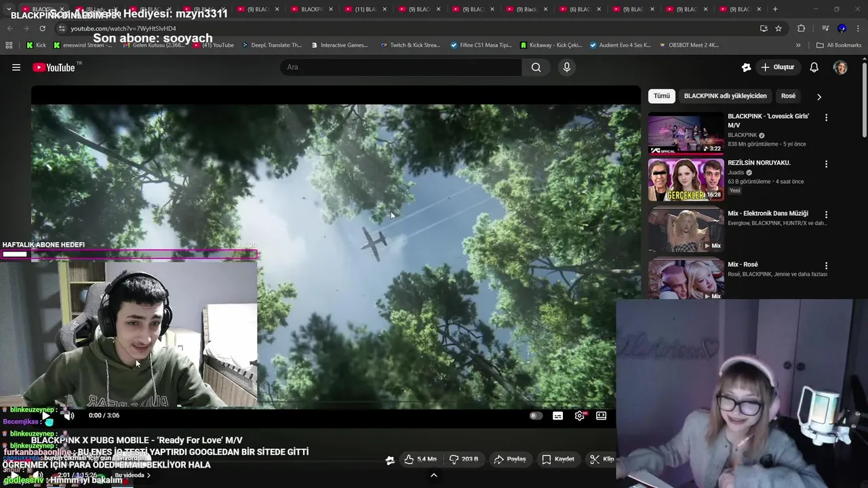868x488 pixels.
Task: Go back in browser history
Action: (x=9, y=28)
